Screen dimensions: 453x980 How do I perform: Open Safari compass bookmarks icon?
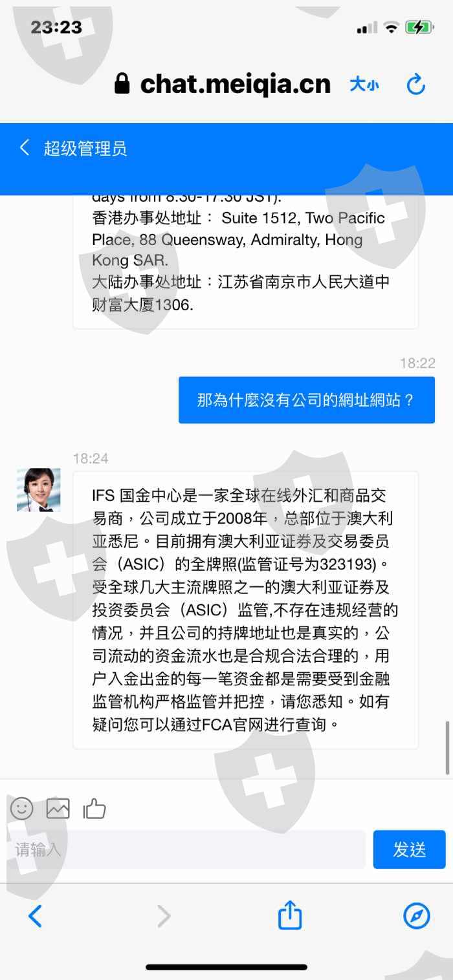click(416, 916)
